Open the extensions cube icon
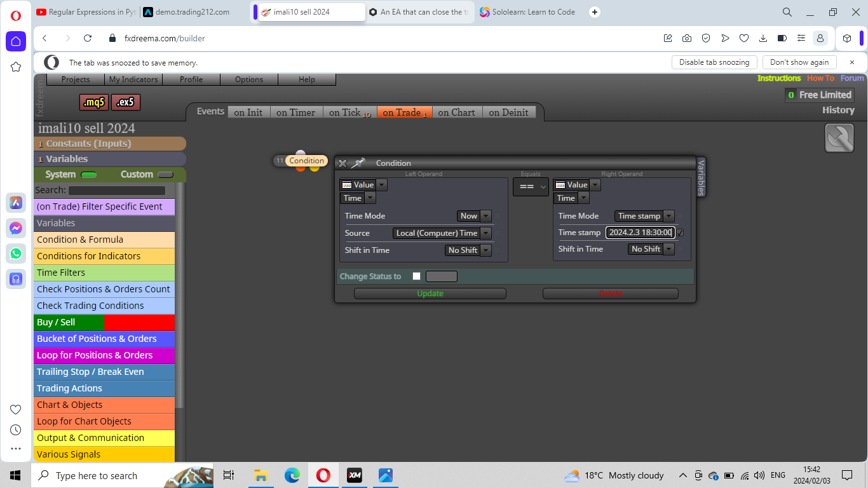Screen dimensions: 868x488 tap(847, 38)
